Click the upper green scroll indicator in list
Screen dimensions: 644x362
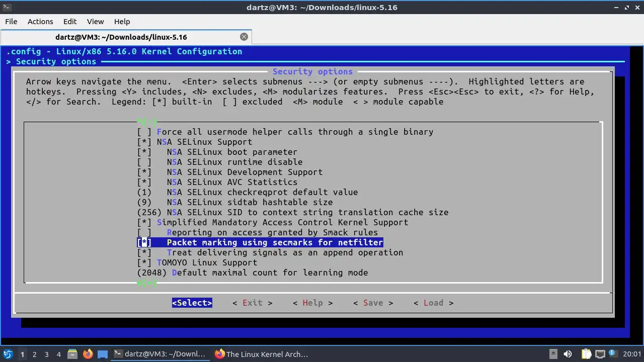147,122
